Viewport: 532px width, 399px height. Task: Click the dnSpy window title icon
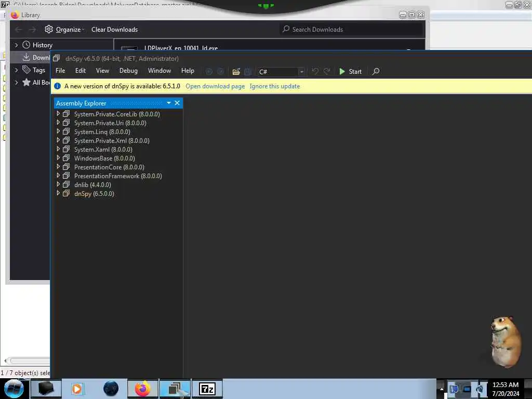[57, 58]
